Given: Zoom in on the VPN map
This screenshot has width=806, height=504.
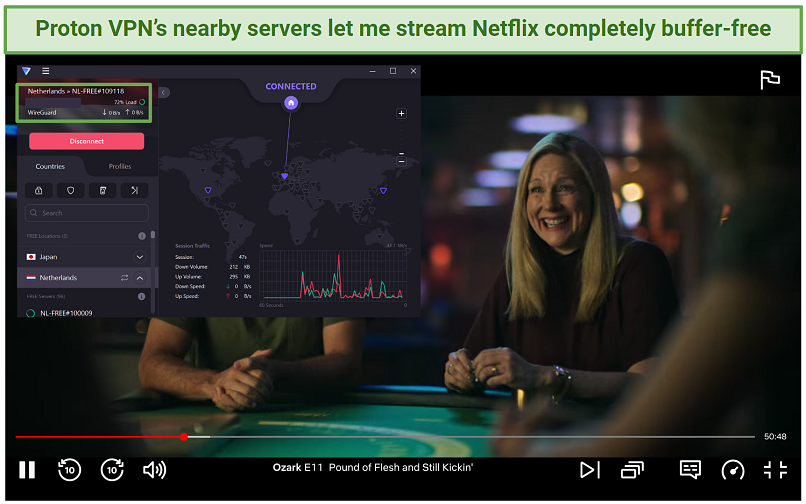Looking at the screenshot, I should coord(401,114).
